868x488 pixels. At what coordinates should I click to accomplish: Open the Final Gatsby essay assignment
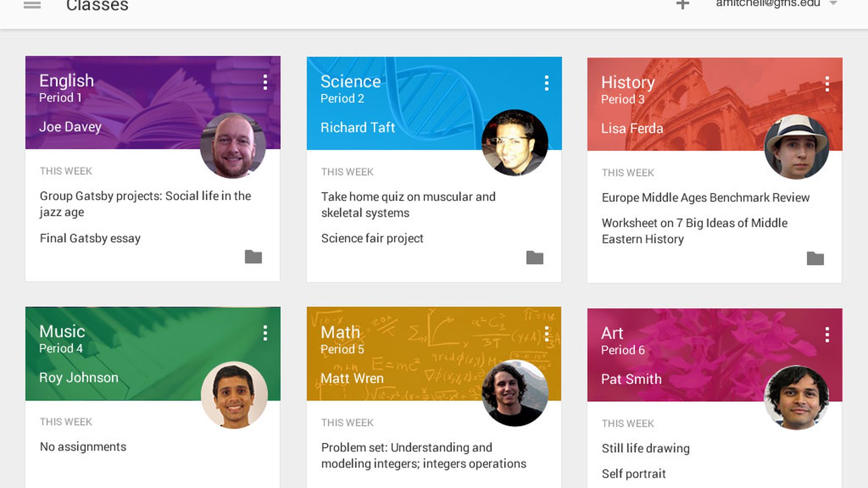tap(90, 238)
